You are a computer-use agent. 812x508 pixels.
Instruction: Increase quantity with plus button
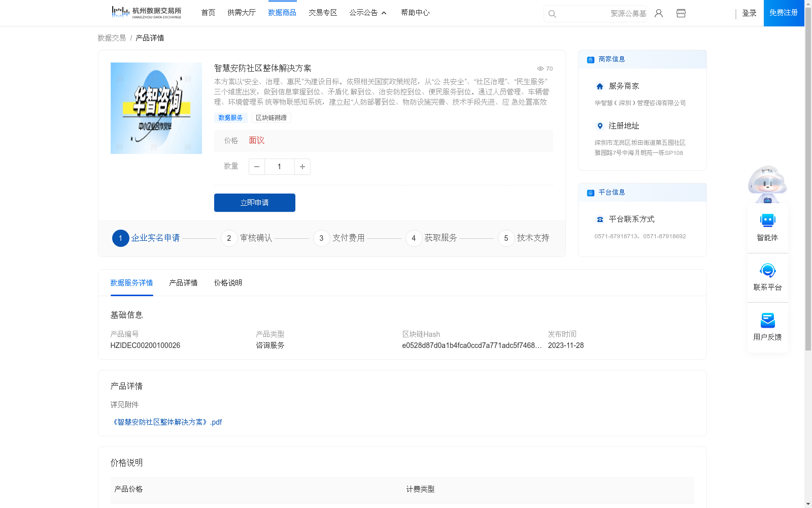302,167
